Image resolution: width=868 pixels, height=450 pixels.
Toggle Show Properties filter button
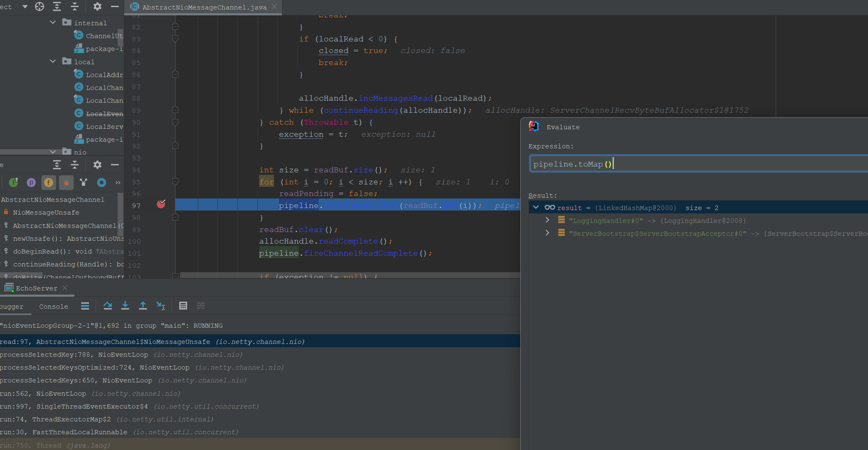pyautogui.click(x=31, y=182)
